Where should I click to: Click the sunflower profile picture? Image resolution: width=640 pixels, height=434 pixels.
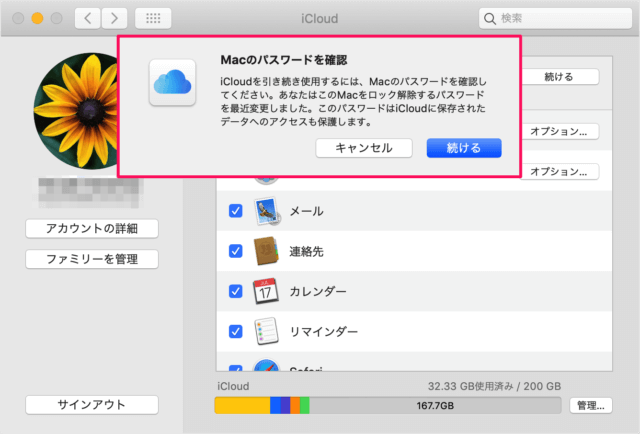point(78,111)
